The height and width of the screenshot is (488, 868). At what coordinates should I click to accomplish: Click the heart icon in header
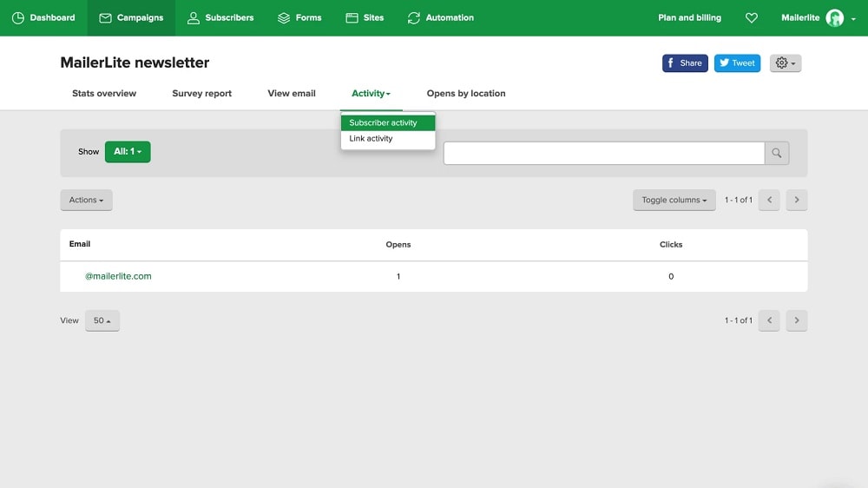(x=751, y=17)
